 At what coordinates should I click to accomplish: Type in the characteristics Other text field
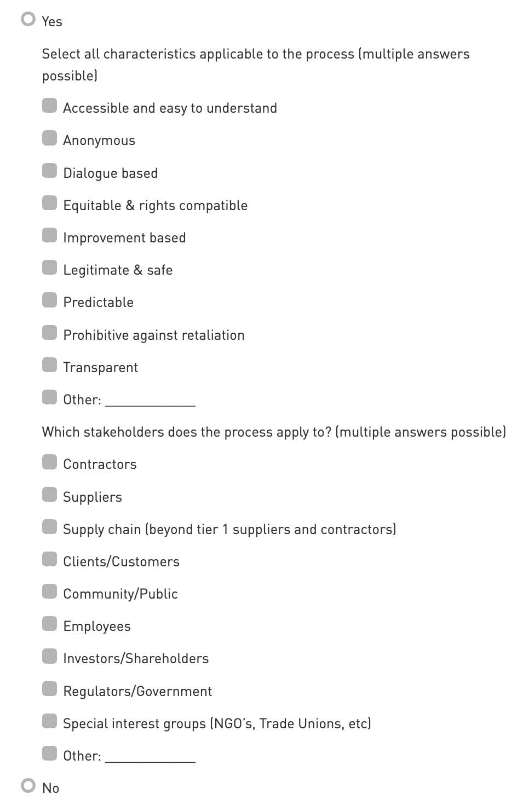tap(150, 400)
